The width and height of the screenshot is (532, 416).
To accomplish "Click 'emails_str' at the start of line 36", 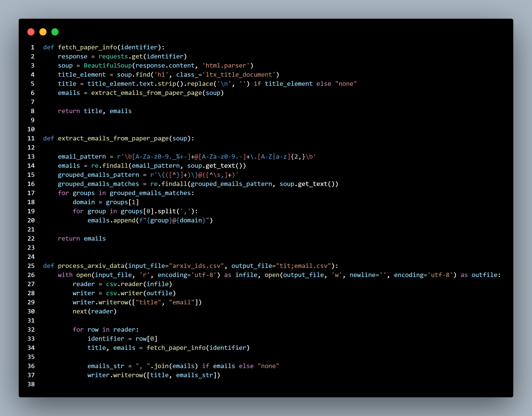I will point(106,366).
